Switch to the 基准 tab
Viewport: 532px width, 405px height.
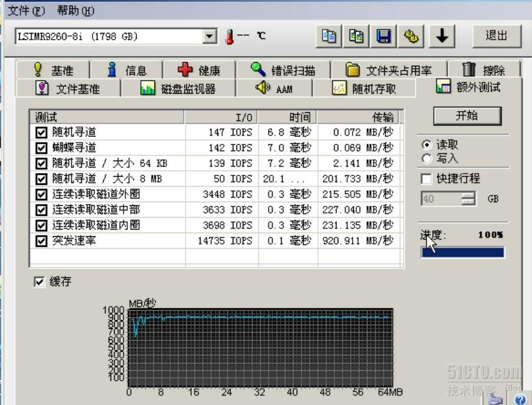click(x=53, y=70)
